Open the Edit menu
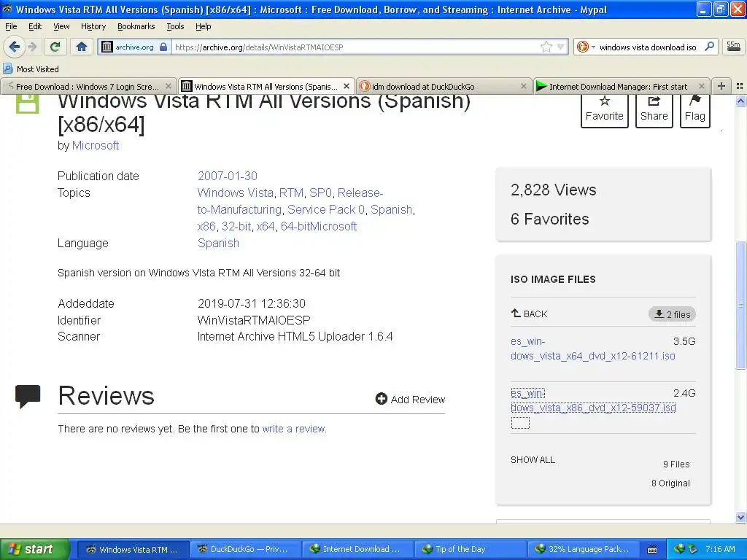The width and height of the screenshot is (747, 560). tap(35, 26)
